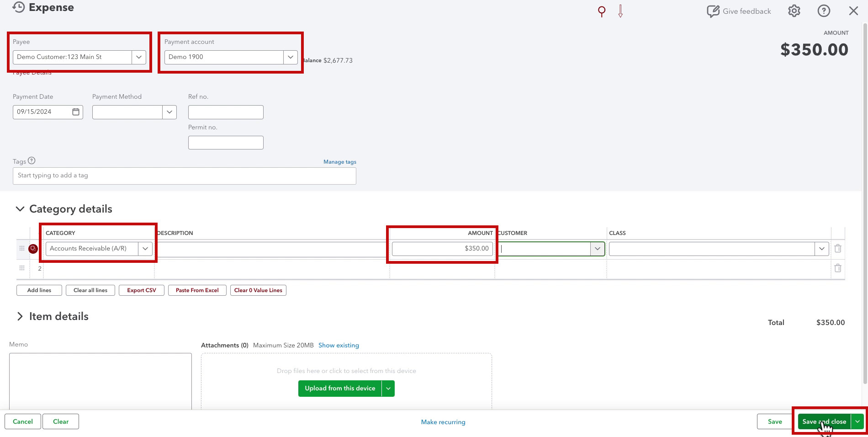This screenshot has height=437, width=868.
Task: Open Manage tags link
Action: coord(340,162)
